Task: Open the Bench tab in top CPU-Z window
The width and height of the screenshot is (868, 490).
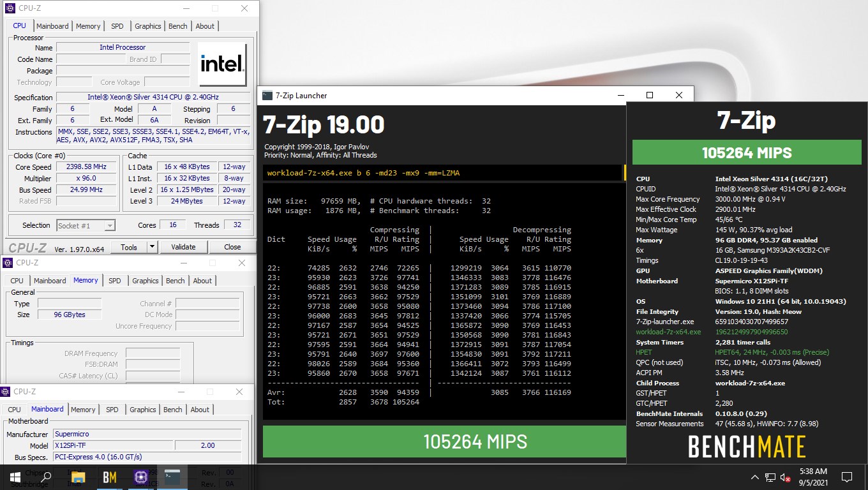Action: [178, 26]
